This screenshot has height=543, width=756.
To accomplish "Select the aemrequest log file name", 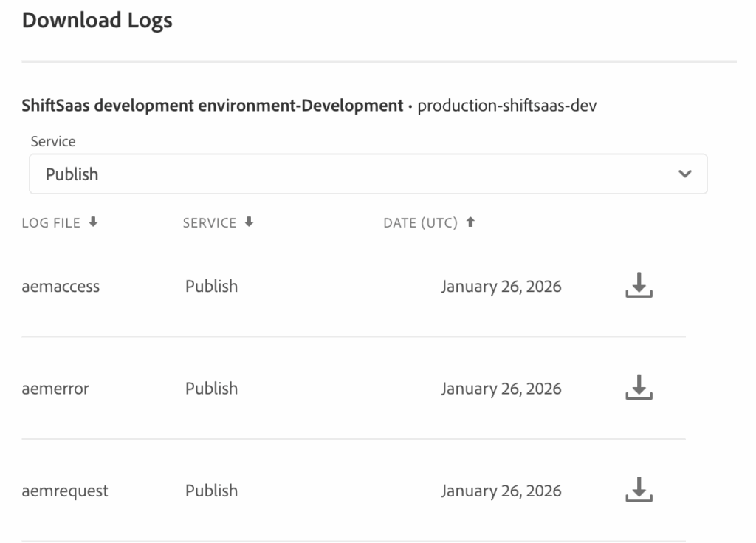I will [65, 491].
